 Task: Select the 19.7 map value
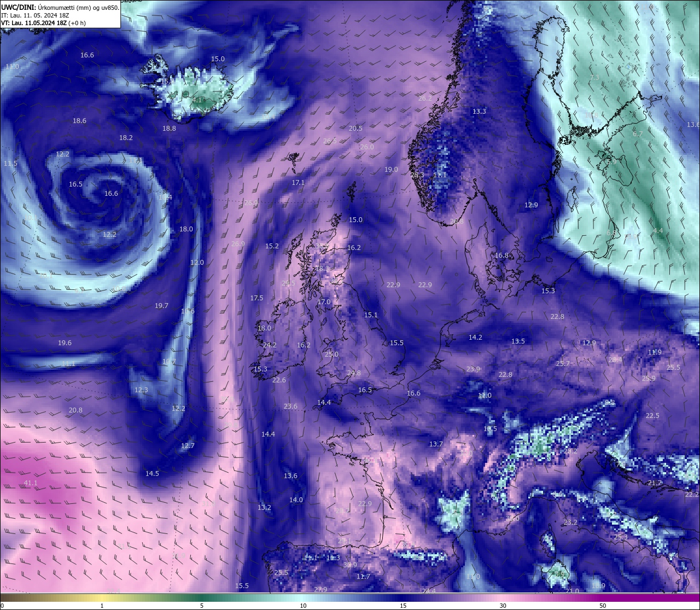click(161, 306)
